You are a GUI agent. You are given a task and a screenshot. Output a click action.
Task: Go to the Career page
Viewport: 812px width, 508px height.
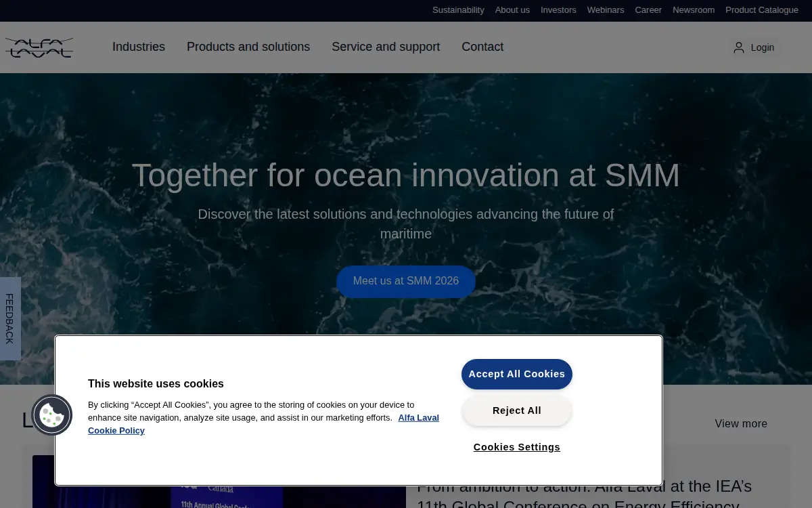point(648,10)
